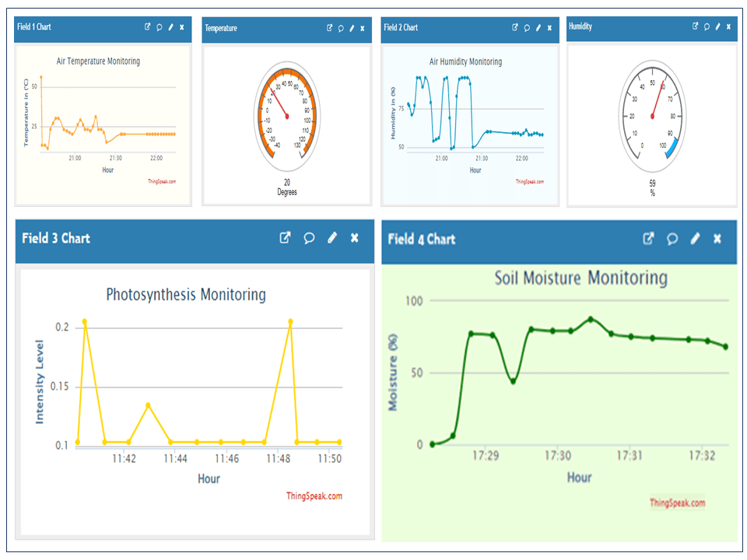Open Field 1 Chart in new window
747x560 pixels.
coord(148,27)
